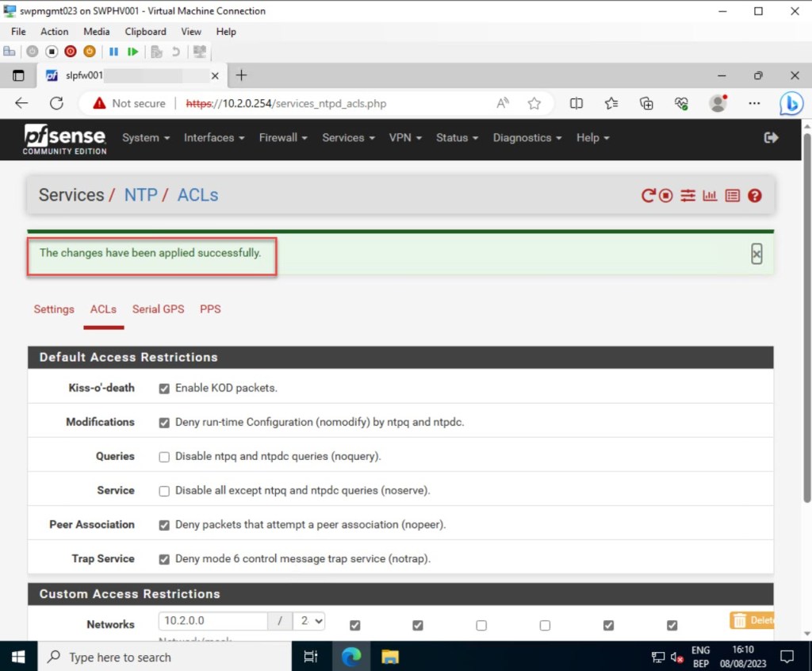This screenshot has height=671, width=812.
Task: Enable Disable ntpq and ntpdc queries checkbox
Action: [x=164, y=457]
